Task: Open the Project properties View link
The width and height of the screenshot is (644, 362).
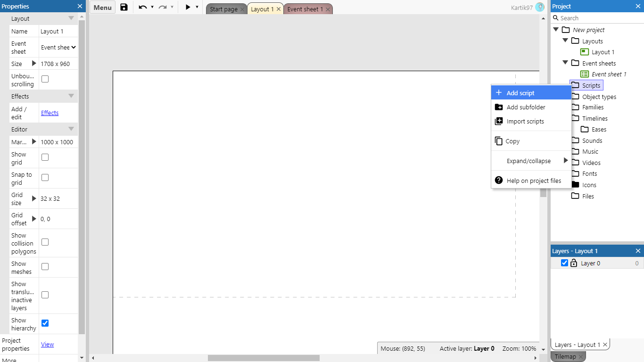Action: [47, 344]
